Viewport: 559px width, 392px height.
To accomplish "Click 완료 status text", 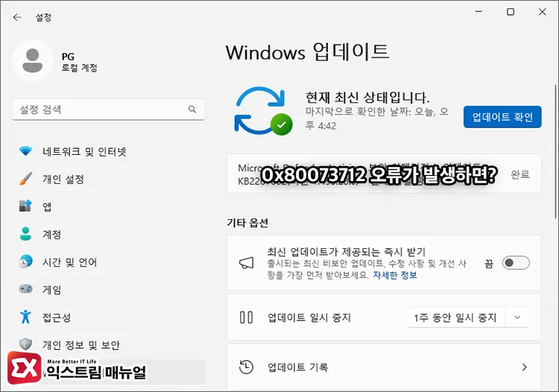I will [x=520, y=174].
